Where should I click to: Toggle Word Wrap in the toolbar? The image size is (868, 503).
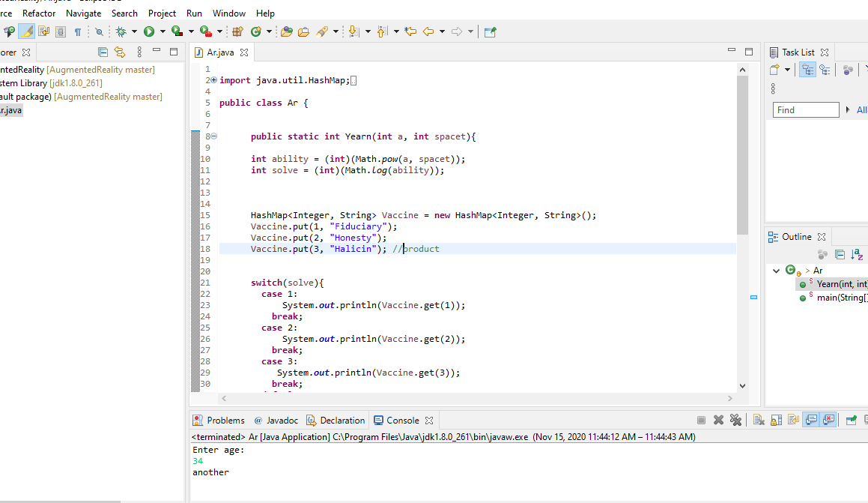(x=43, y=31)
